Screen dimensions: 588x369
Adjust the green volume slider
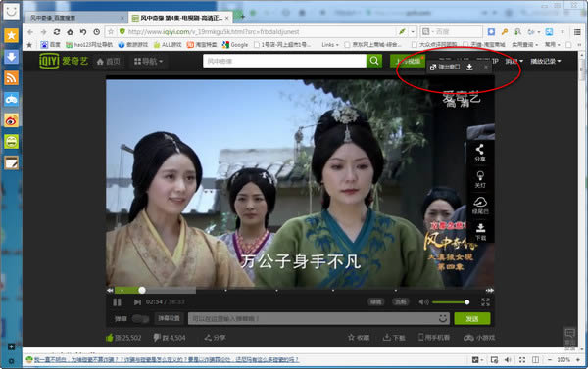451,302
